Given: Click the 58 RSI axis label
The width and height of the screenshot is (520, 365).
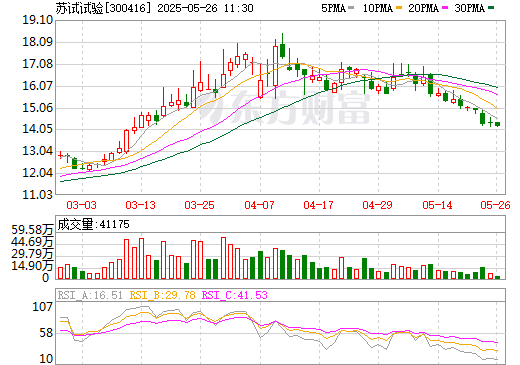Looking at the screenshot, I should [x=46, y=333].
